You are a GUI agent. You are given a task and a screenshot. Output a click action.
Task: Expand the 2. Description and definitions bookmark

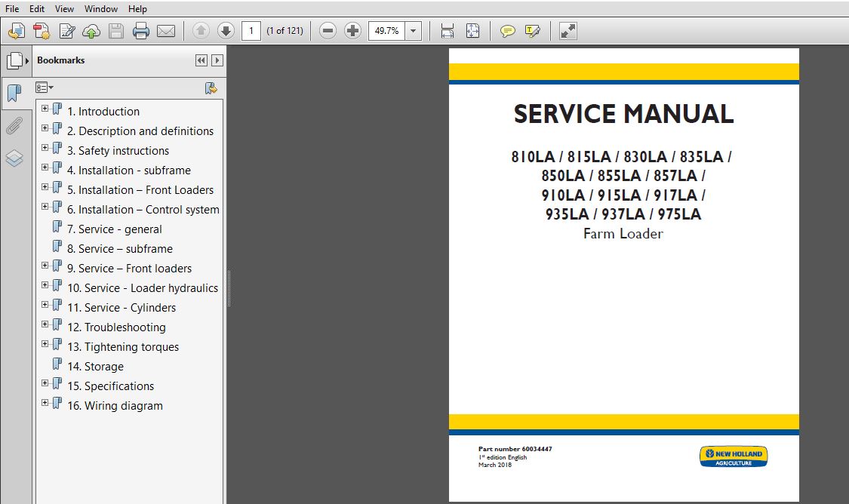click(45, 128)
